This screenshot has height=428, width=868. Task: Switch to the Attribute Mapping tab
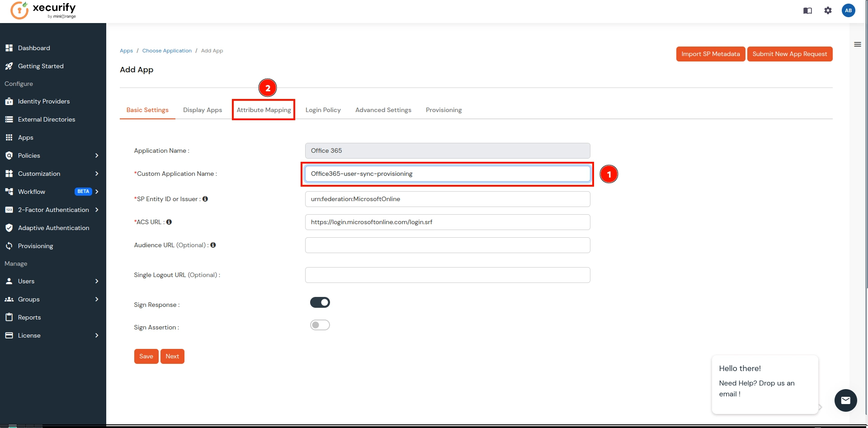point(264,110)
